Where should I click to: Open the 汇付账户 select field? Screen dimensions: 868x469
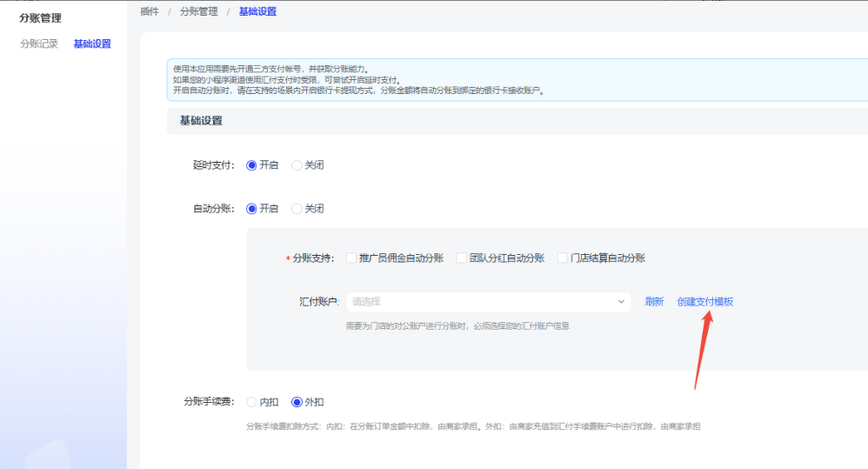coord(478,302)
